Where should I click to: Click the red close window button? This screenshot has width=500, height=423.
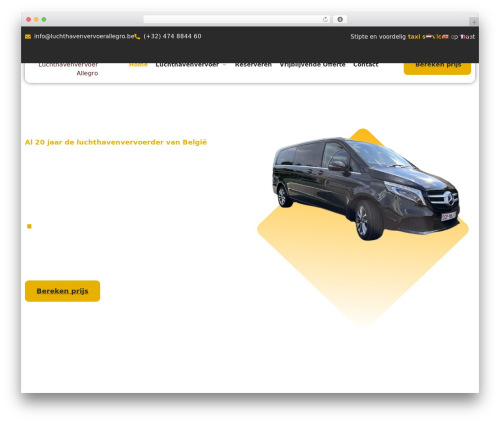(29, 19)
